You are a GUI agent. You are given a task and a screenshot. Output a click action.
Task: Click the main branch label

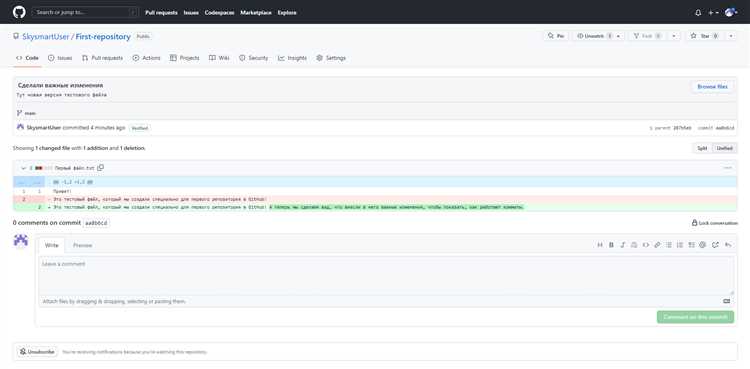point(30,113)
